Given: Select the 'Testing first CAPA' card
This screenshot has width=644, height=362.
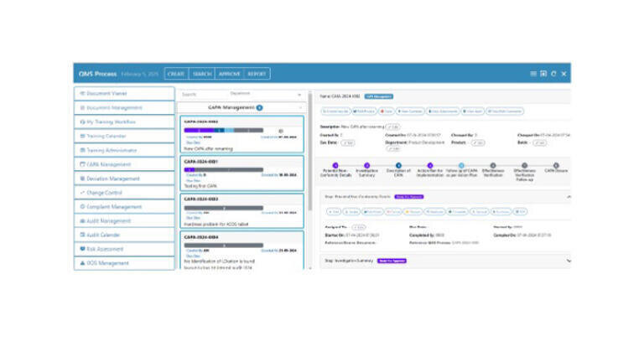Looking at the screenshot, I should (x=241, y=173).
